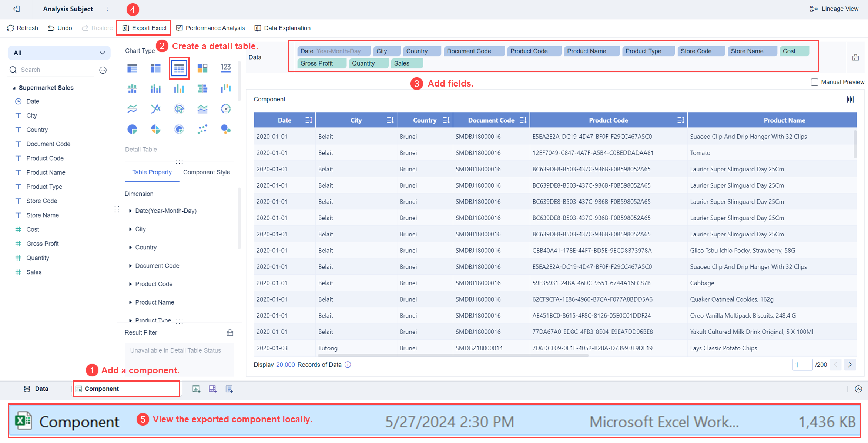Collapse the bottom component panel

point(858,389)
